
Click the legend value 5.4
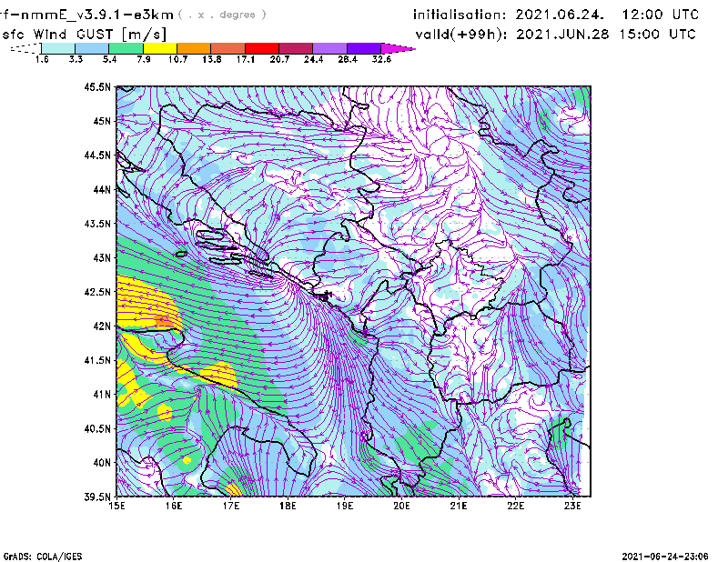[x=109, y=59]
